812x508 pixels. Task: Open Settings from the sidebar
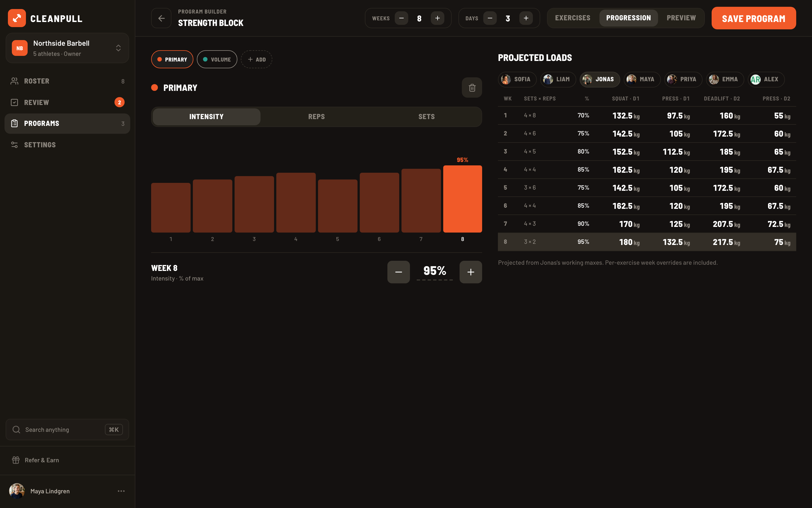pyautogui.click(x=67, y=145)
